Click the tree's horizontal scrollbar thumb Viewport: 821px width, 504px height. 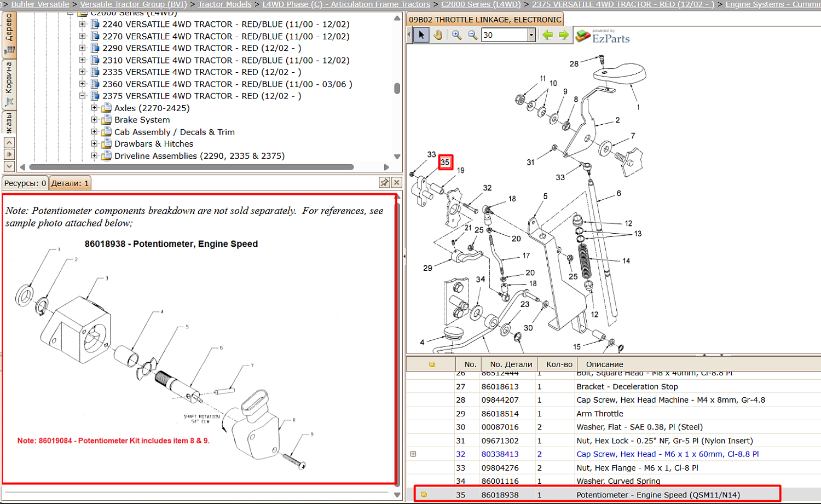click(192, 167)
